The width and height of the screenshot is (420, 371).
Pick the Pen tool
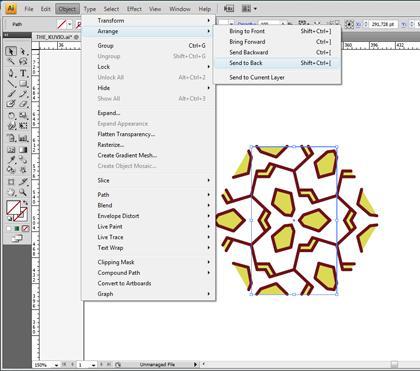click(11, 73)
